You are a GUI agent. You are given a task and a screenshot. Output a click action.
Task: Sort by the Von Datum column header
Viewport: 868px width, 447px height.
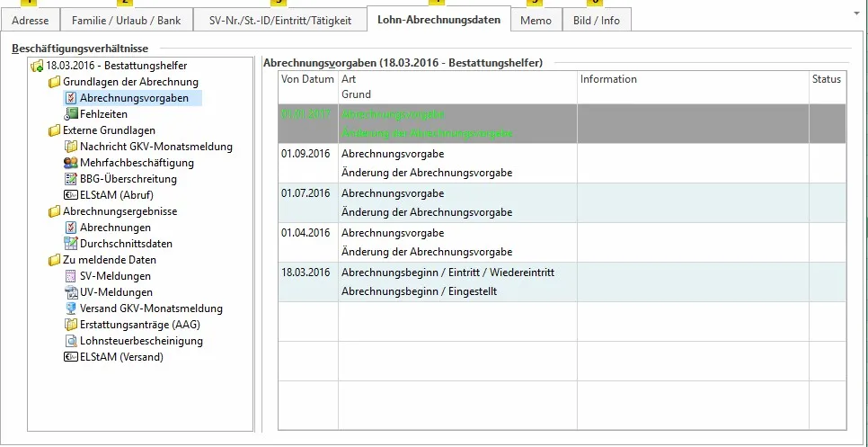(x=307, y=79)
